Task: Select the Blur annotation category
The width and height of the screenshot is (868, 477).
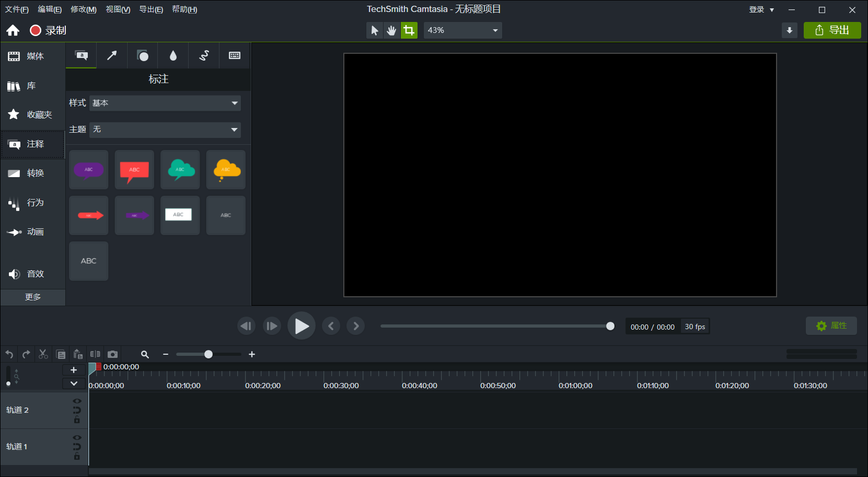Action: [x=173, y=55]
